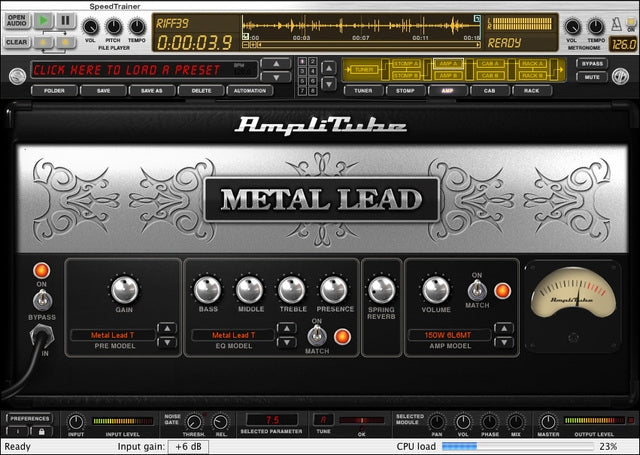Click the CLEAR button
640x455 pixels.
(17, 42)
